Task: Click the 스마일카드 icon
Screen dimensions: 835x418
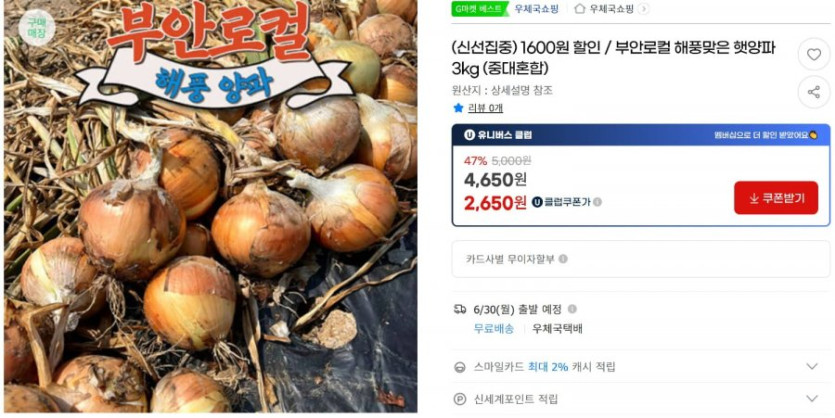Action: click(x=460, y=367)
